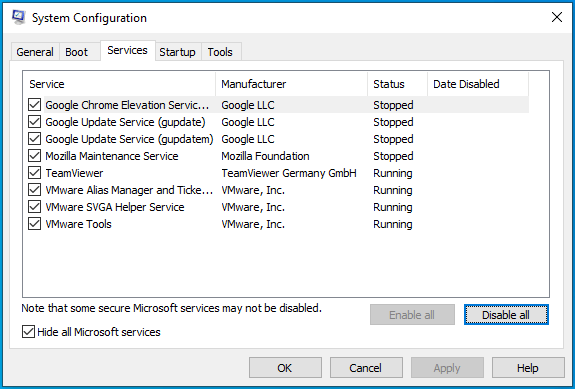Confirm with the OK button

tap(285, 368)
